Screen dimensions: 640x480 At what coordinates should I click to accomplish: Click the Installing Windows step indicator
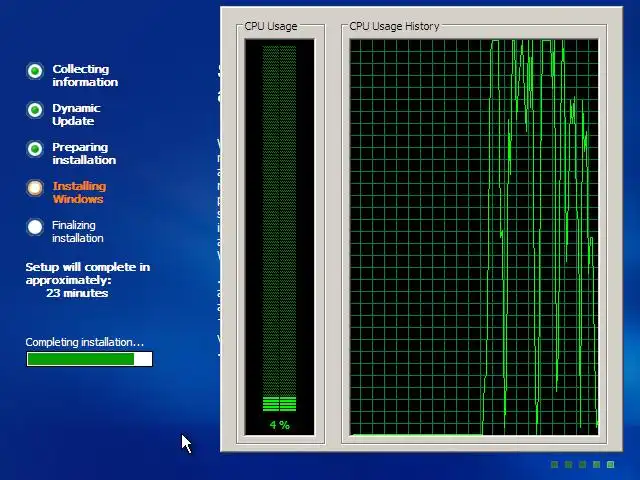pos(35,188)
